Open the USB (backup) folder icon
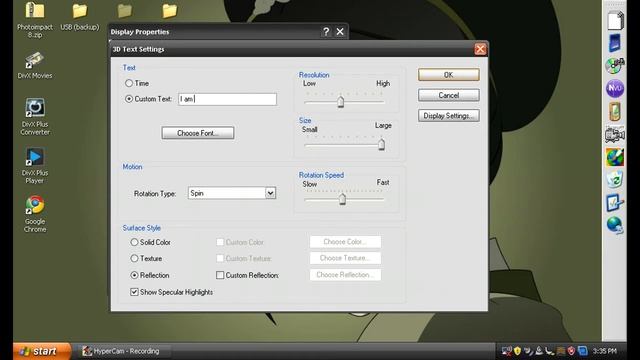The width and height of the screenshot is (640, 360). pos(80,18)
